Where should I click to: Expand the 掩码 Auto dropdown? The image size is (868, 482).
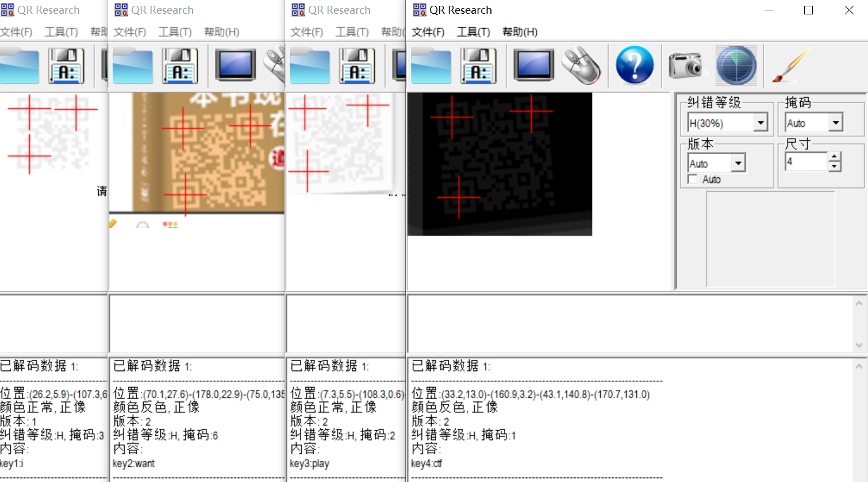(836, 123)
